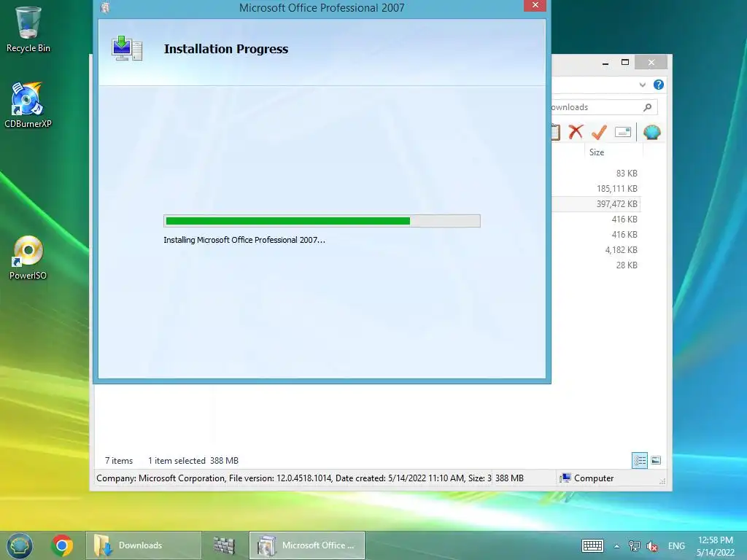747x560 pixels.
Task: Open the touch keyboard tray icon
Action: (x=592, y=545)
